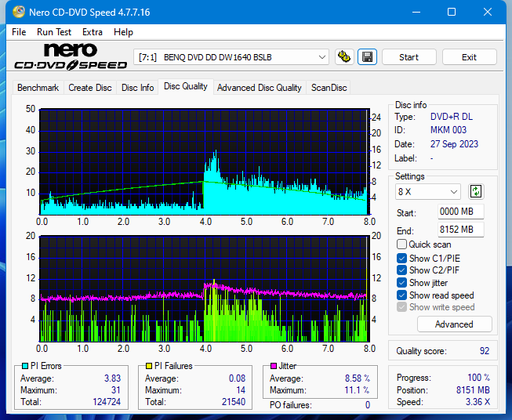
Task: Enable the Quick scan checkbox
Action: (x=401, y=244)
